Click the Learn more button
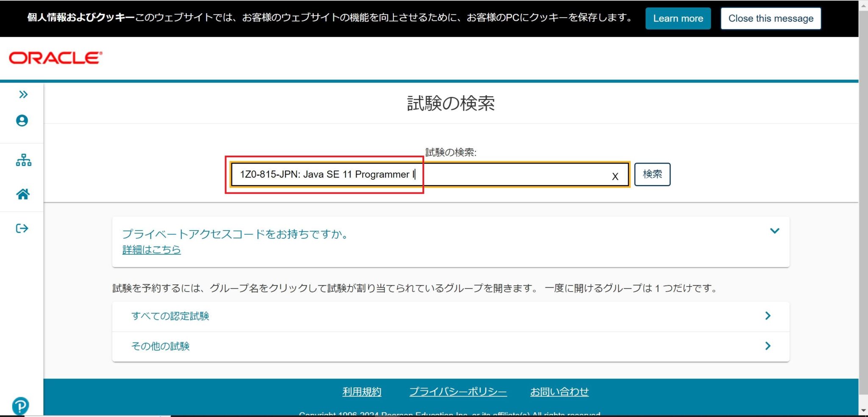This screenshot has height=417, width=868. click(x=678, y=19)
